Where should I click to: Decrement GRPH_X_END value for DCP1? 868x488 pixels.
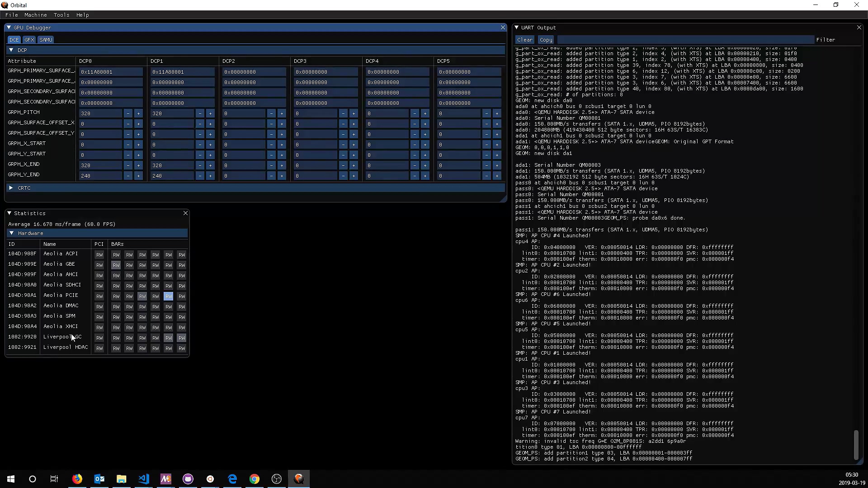tap(200, 165)
